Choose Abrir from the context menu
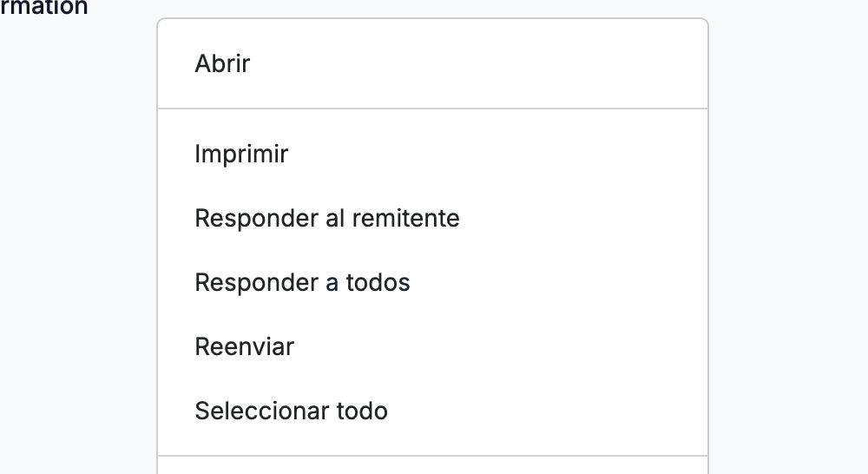Screen dimensions: 868x474 [432, 63]
